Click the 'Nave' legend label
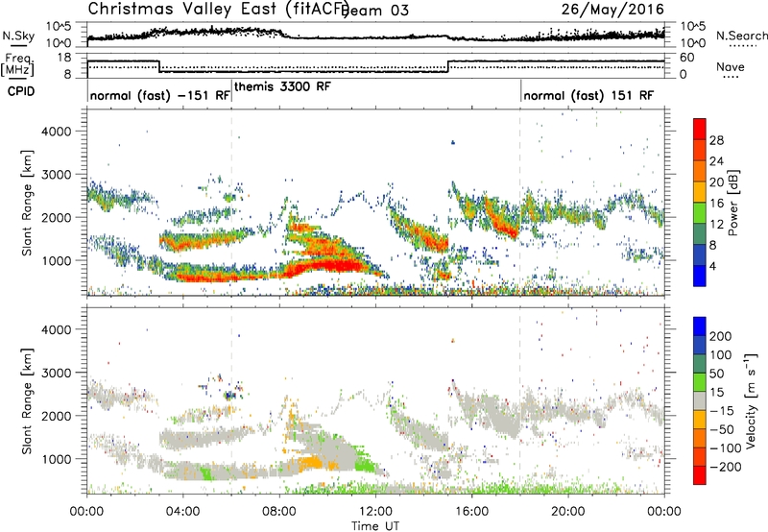The image size is (768, 532). [731, 66]
